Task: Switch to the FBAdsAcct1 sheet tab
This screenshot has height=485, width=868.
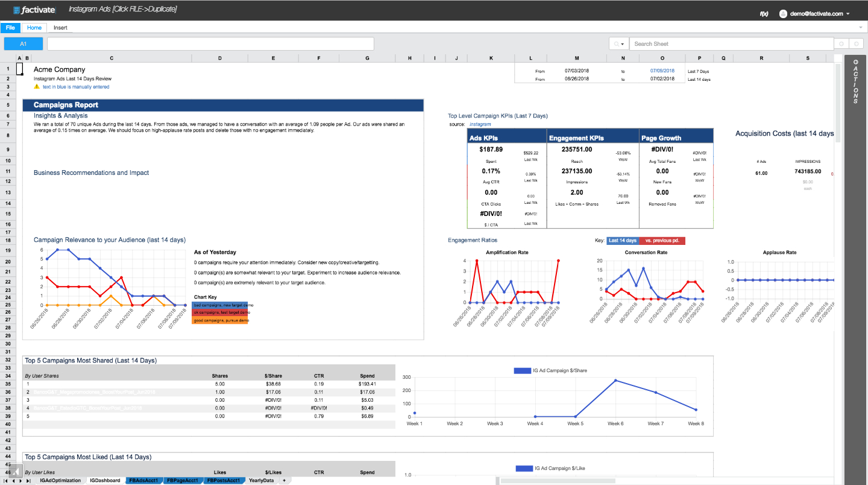Action: pos(145,481)
